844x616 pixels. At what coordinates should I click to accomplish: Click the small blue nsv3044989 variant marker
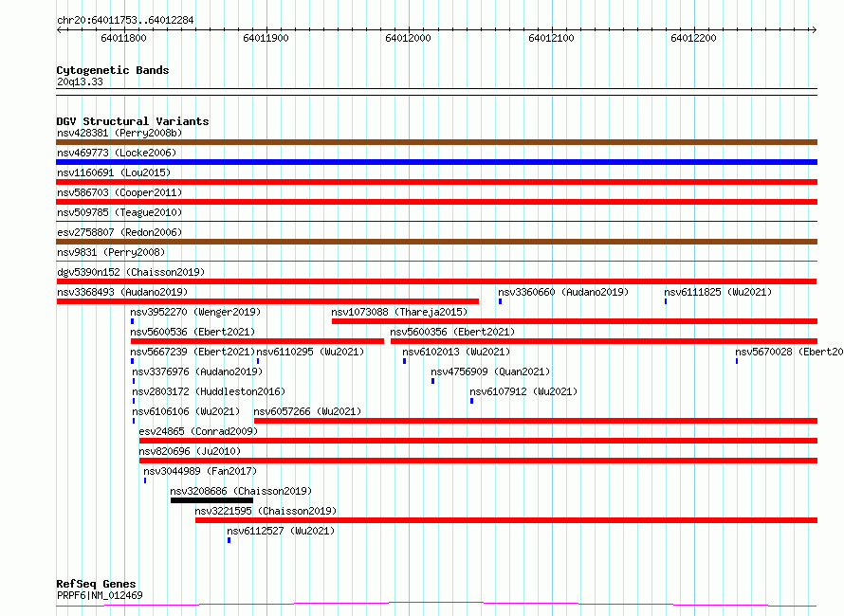point(145,480)
